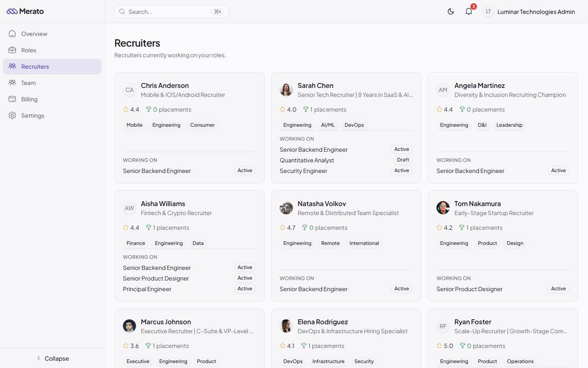Click the Settings gear icon
The height and width of the screenshot is (368, 588).
tap(12, 115)
